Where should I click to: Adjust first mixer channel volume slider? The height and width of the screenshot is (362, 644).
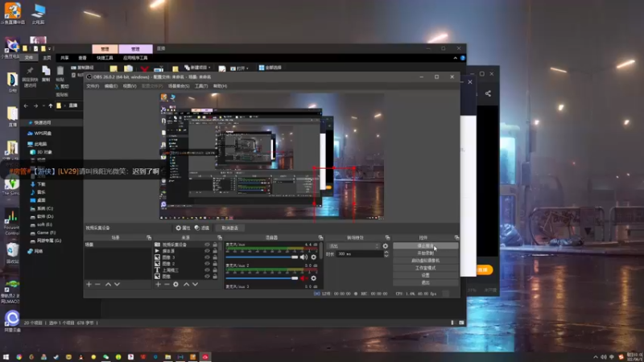point(262,257)
